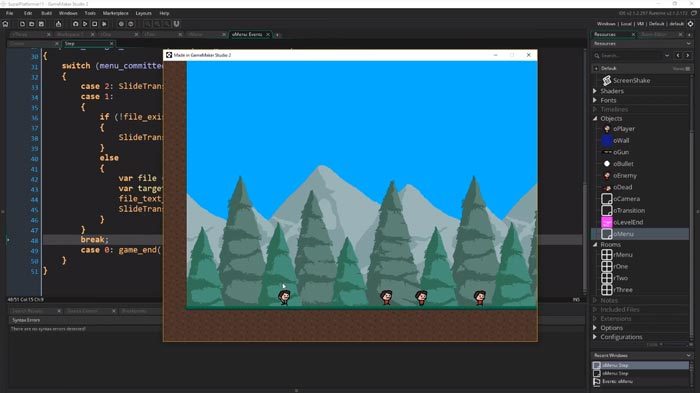This screenshot has width=700, height=393.
Task: Click the oWall blue sprite icon
Action: coord(607,140)
